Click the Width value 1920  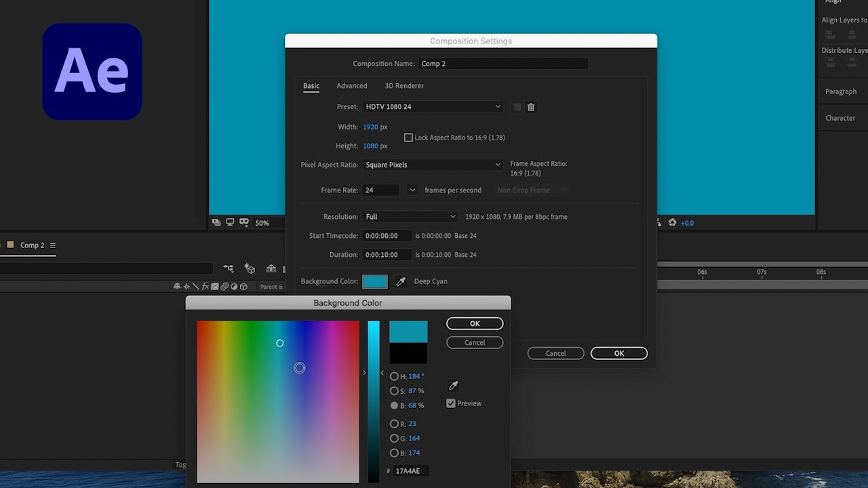point(370,127)
